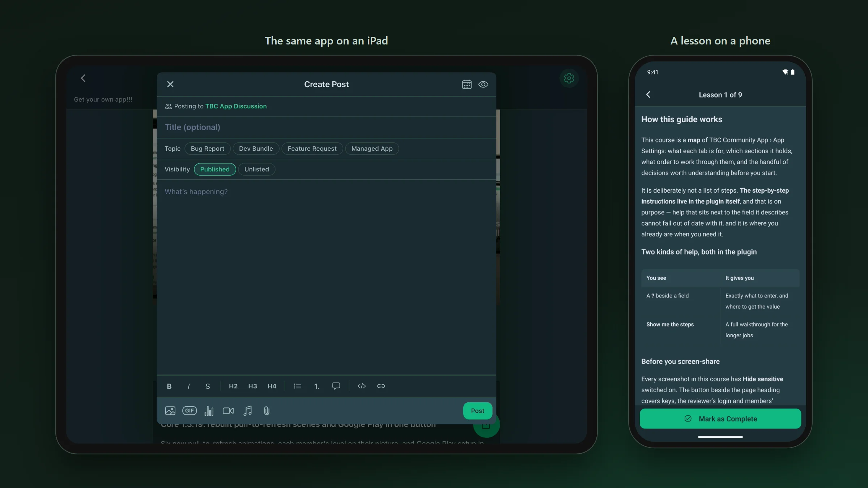This screenshot has width=868, height=488.
Task: Select the Bug Report topic
Action: (x=208, y=149)
